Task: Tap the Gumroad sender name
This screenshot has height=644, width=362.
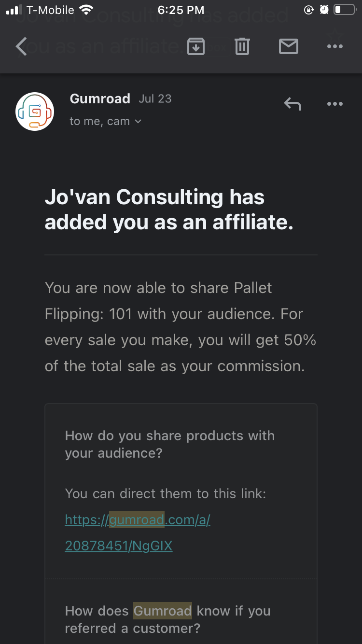Action: pos(100,98)
